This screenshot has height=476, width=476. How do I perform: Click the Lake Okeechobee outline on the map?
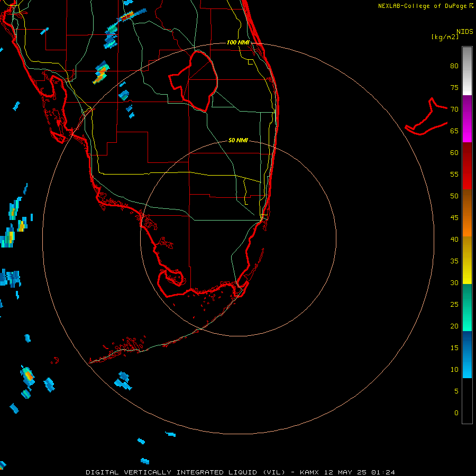point(194,81)
